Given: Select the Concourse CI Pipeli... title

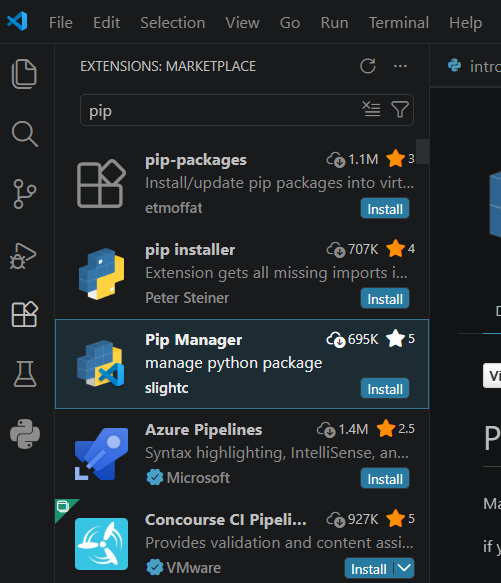Looking at the screenshot, I should click(x=226, y=520).
